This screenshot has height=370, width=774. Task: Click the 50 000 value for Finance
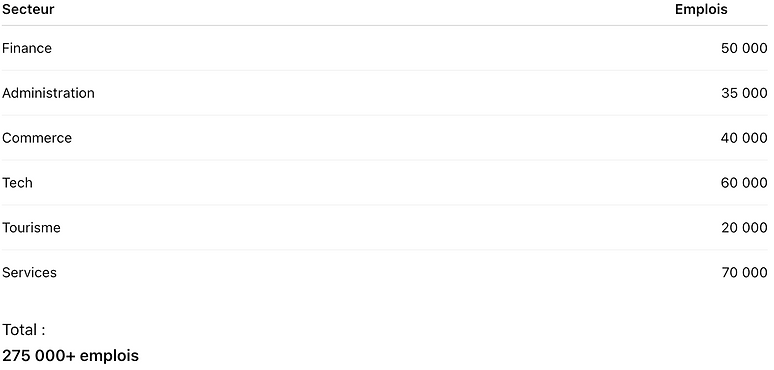pyautogui.click(x=744, y=48)
